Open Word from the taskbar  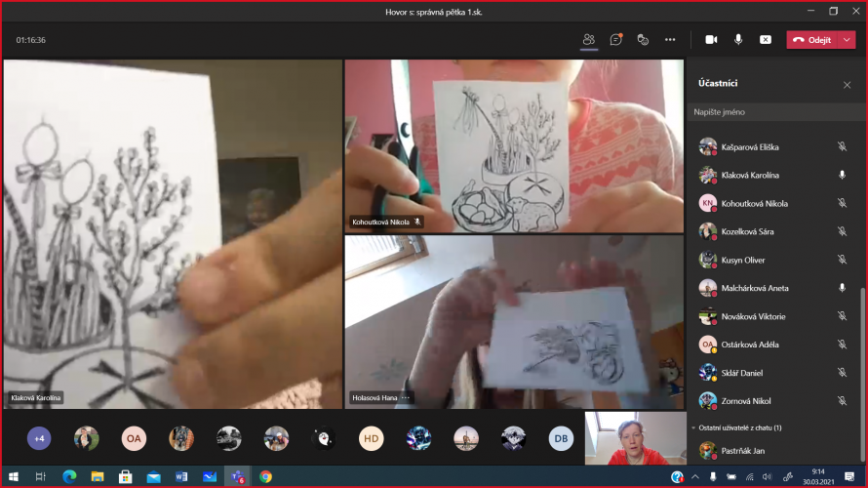[181, 476]
